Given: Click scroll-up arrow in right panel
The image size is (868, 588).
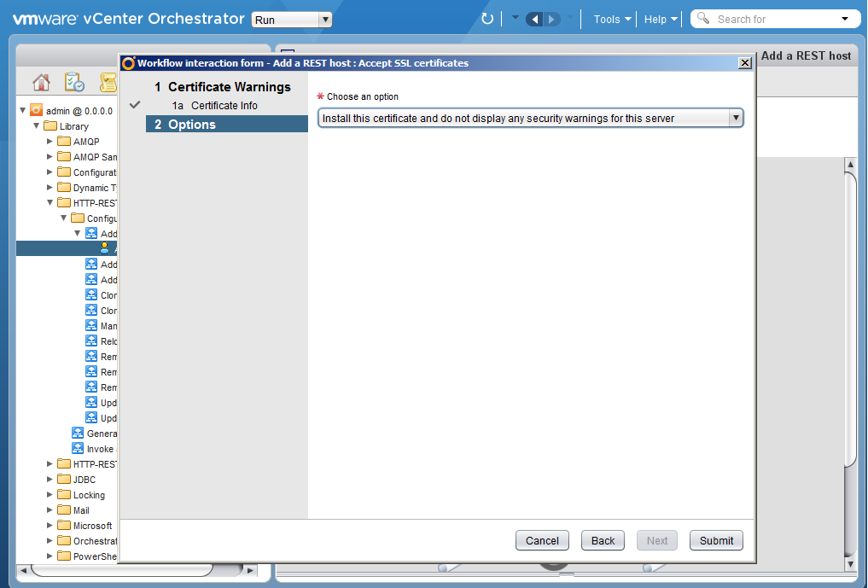Looking at the screenshot, I should click(850, 165).
